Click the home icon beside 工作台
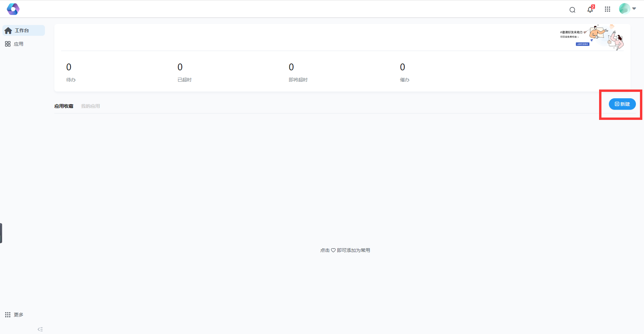Screen dimensions: 644x334 click(8, 31)
